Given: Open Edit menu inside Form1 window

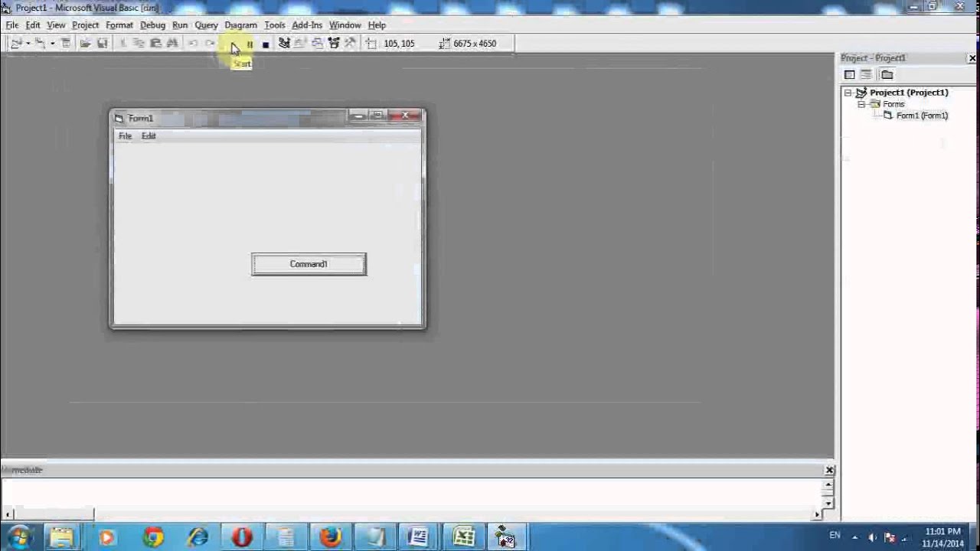Looking at the screenshot, I should 149,136.
